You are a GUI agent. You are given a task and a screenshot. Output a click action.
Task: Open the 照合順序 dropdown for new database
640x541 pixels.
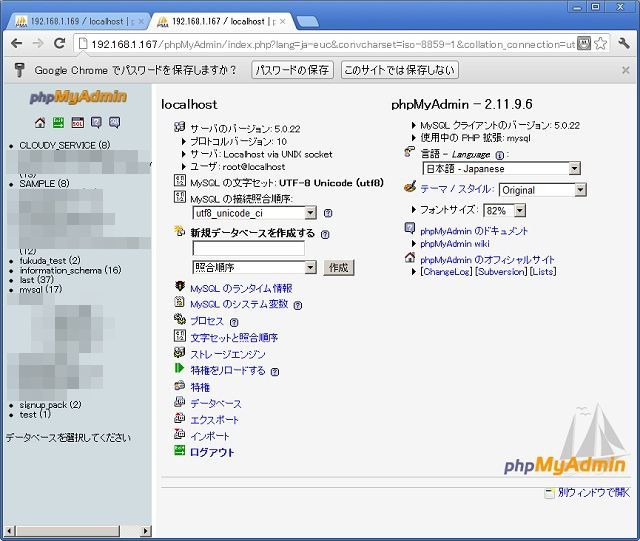tap(254, 267)
